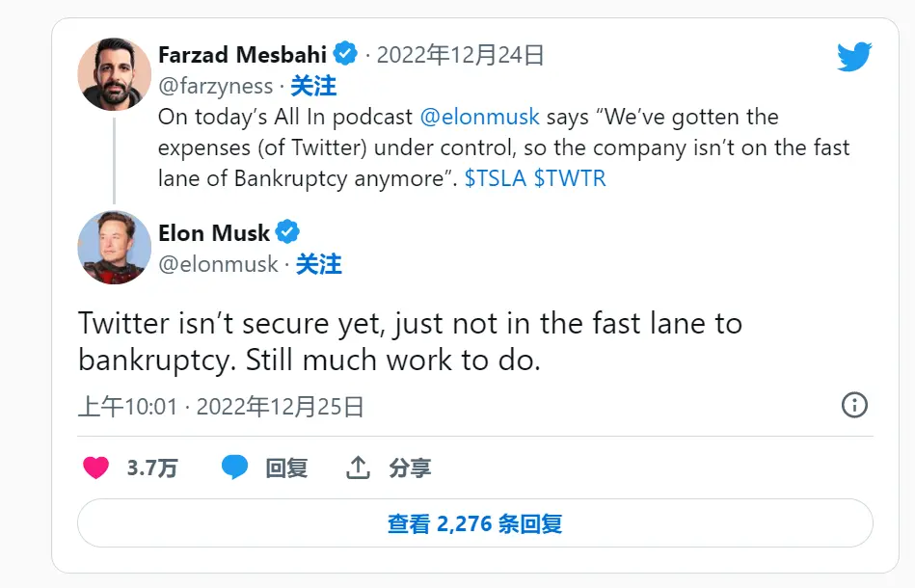
Task: Open the $TSLA cashtag link
Action: point(495,178)
